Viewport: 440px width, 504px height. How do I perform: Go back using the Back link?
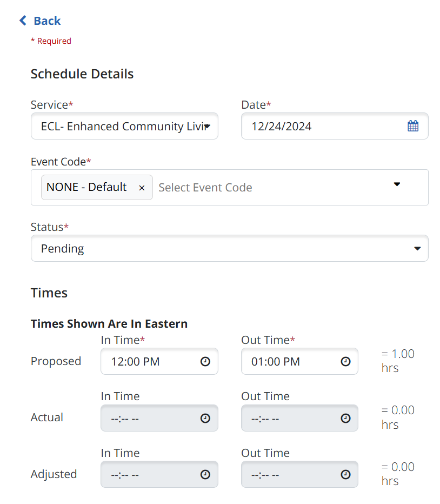tap(46, 21)
